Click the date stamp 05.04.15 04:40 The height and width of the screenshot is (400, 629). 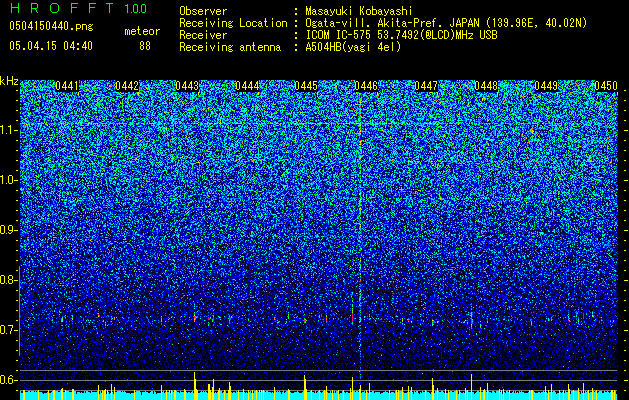coord(51,46)
